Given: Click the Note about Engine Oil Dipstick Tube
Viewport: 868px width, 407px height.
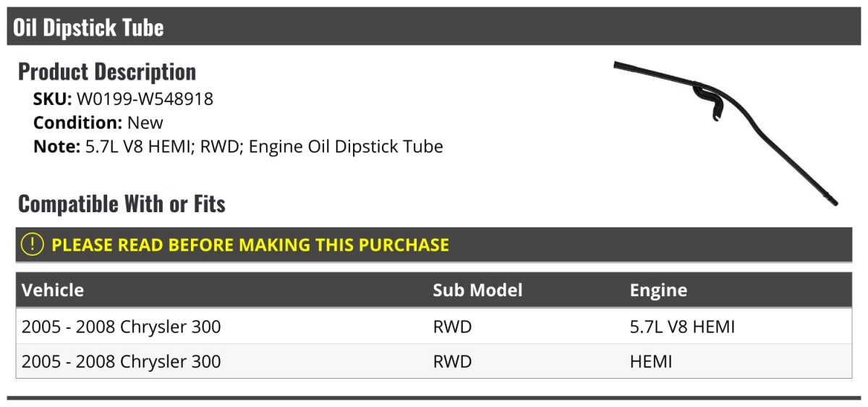Looking at the screenshot, I should click(x=238, y=146).
